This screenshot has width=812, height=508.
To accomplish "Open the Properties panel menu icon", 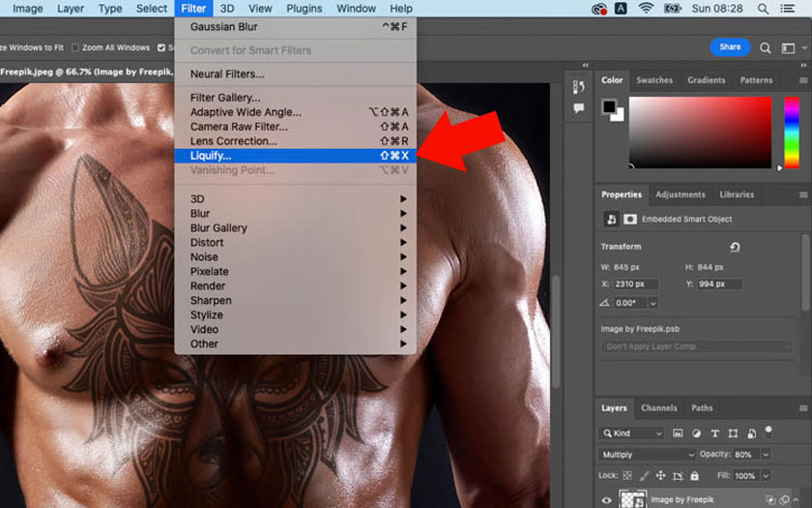I will 803,194.
